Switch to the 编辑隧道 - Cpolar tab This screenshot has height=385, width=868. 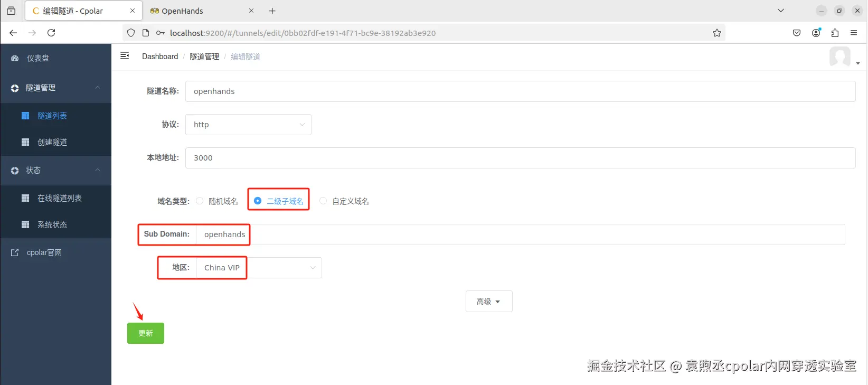pos(83,11)
